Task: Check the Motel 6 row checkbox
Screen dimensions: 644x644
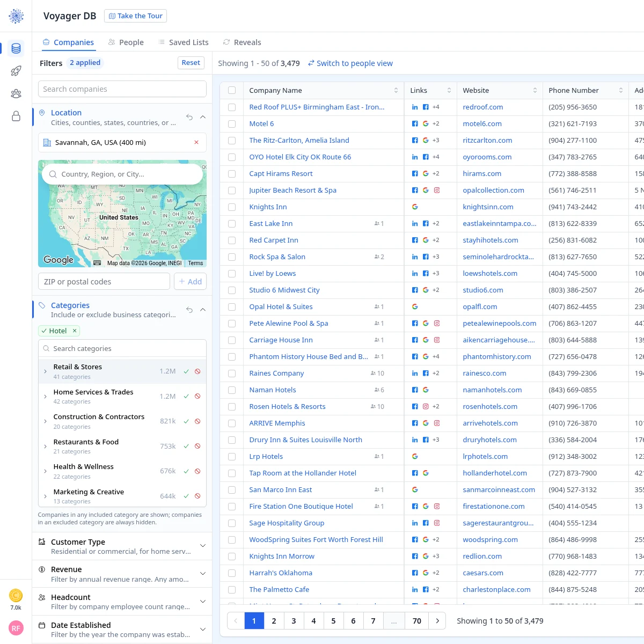Action: pyautogui.click(x=232, y=124)
